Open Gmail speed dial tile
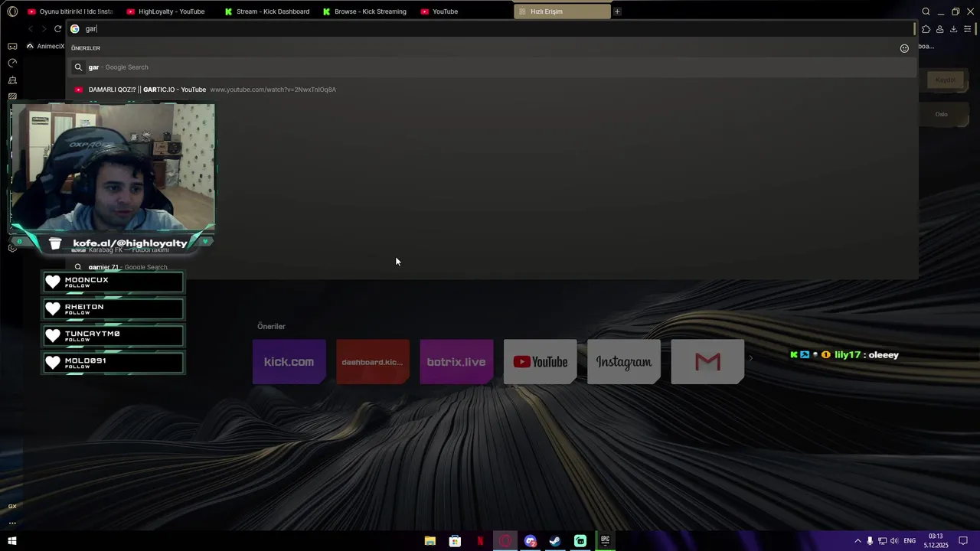Image resolution: width=980 pixels, height=551 pixels. [x=707, y=362]
